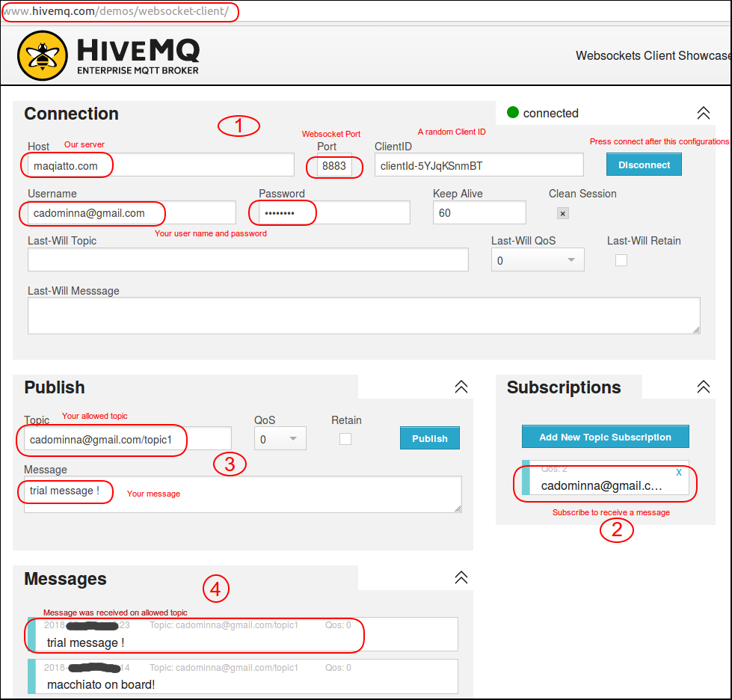The image size is (732, 700).
Task: Focus the Host field containing maqiatto.com
Action: point(161,165)
